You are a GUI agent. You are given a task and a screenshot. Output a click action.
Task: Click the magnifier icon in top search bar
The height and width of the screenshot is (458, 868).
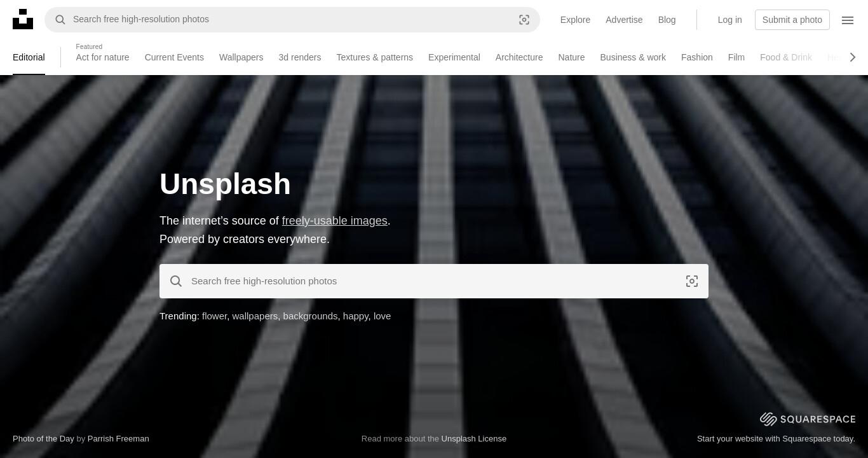click(60, 20)
